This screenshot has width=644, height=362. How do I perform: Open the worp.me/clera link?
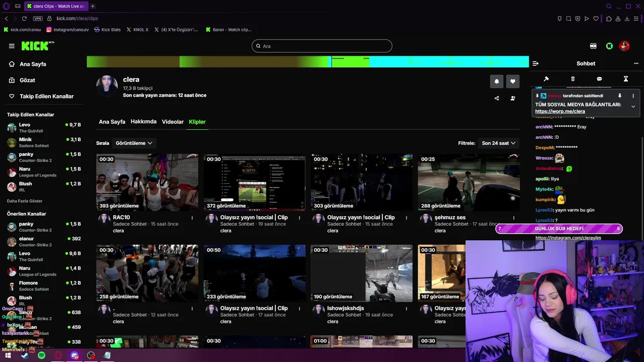[560, 112]
